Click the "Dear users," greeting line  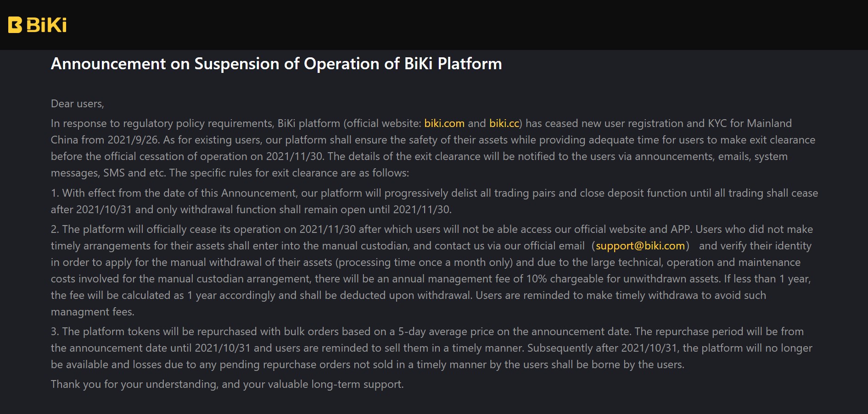78,104
